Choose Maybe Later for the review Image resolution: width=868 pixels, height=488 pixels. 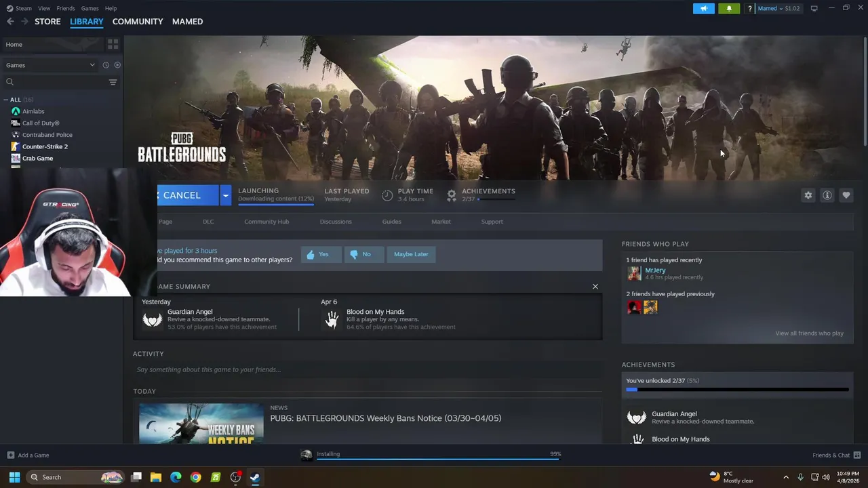pos(411,254)
